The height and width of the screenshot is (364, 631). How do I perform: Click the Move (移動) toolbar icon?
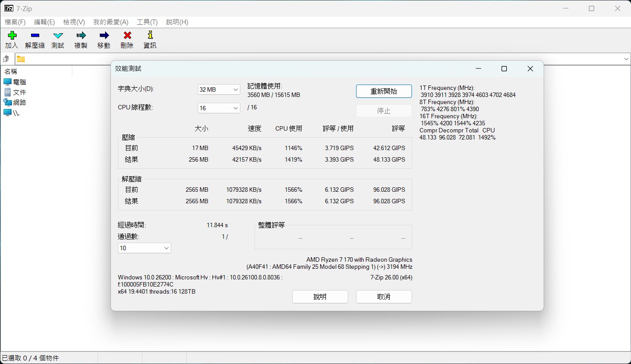pos(104,36)
